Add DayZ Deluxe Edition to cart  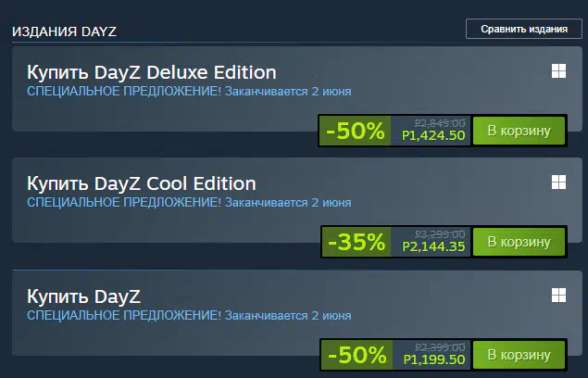pos(519,131)
